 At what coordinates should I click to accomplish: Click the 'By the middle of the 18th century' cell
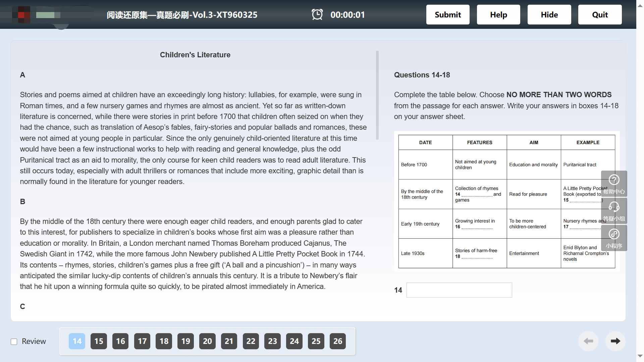(x=425, y=194)
